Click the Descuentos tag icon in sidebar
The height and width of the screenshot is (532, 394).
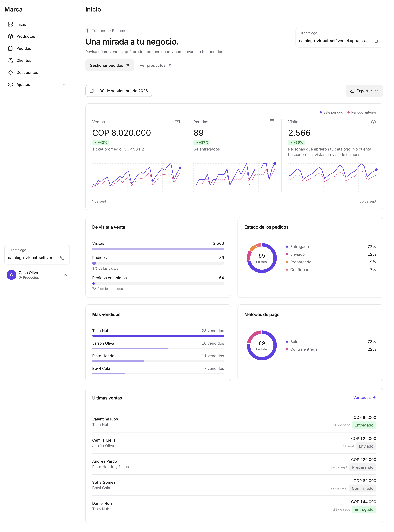click(x=10, y=73)
